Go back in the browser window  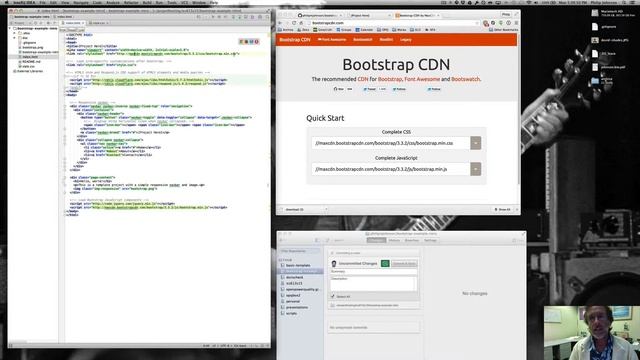pyautogui.click(x=280, y=23)
